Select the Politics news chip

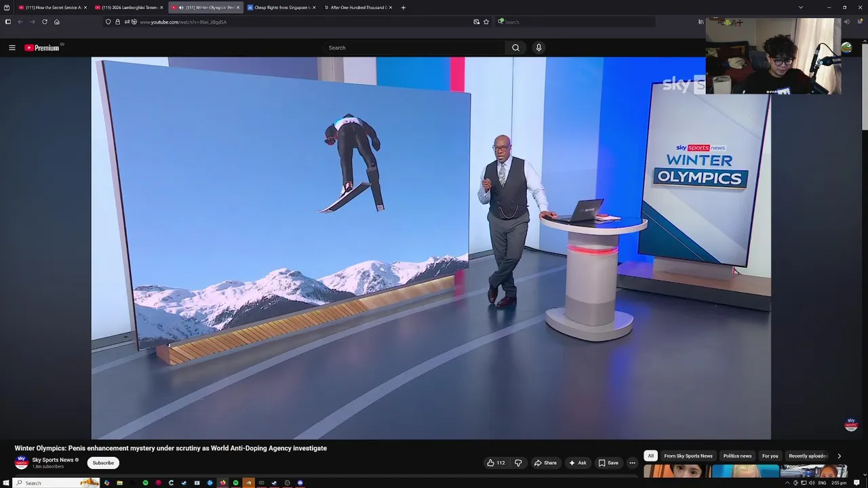[x=737, y=456]
